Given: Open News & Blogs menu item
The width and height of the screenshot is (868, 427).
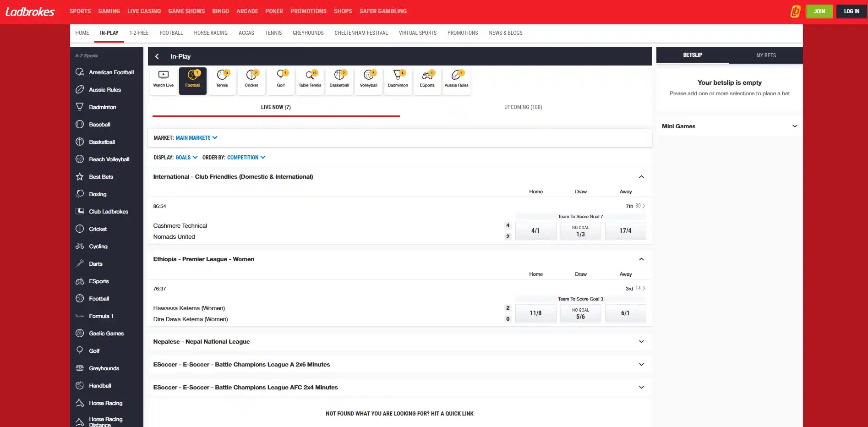Looking at the screenshot, I should (506, 33).
